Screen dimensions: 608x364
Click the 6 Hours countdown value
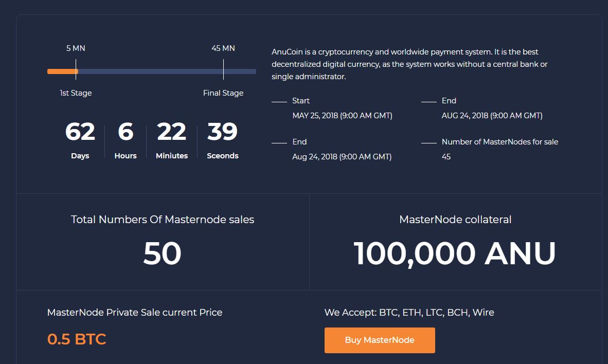click(126, 132)
